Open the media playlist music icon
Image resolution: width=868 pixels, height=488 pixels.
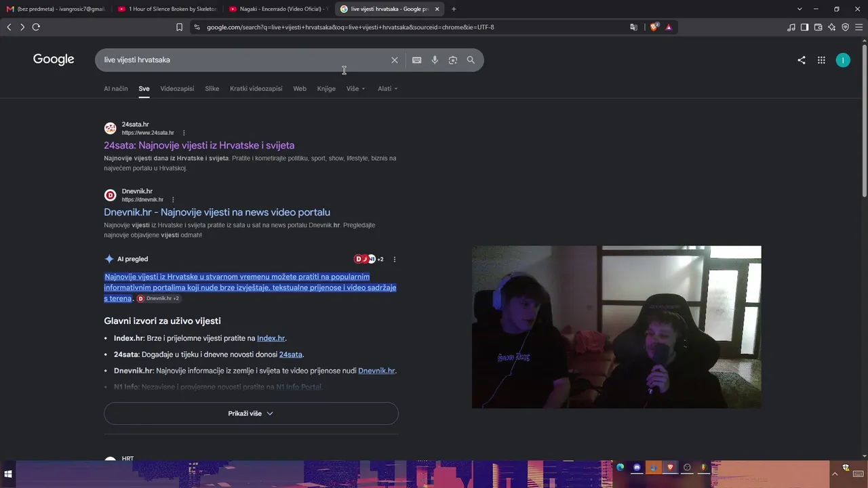(x=791, y=27)
